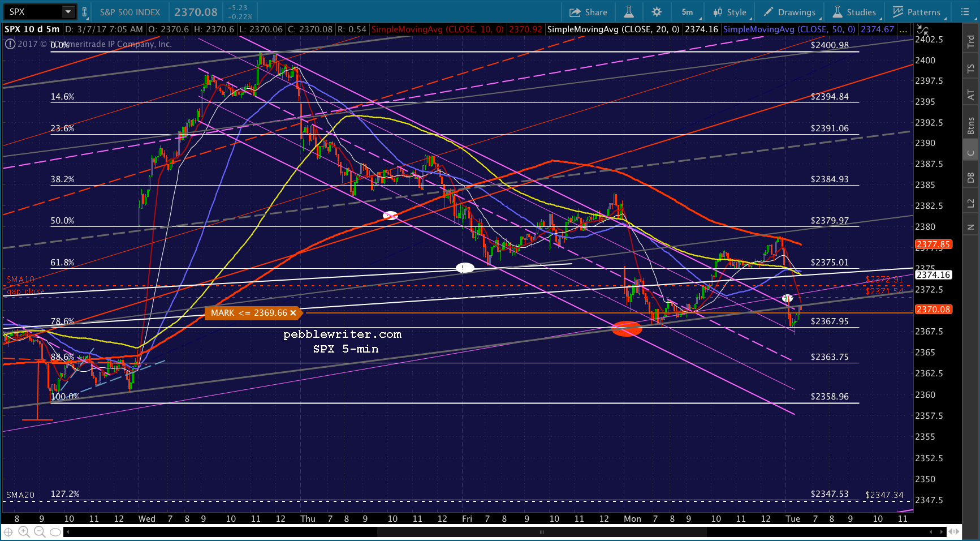Click the drawing ellipse icon at bottom left

55,531
